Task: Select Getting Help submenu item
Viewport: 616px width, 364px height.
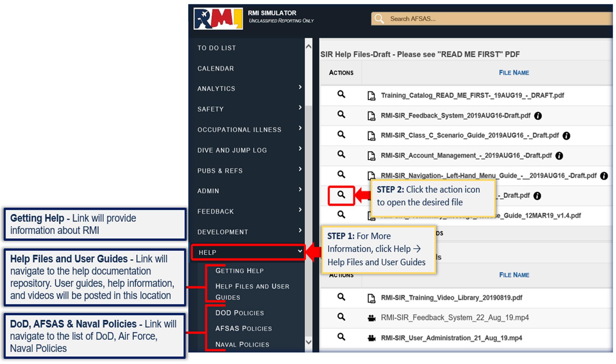Action: click(x=240, y=271)
